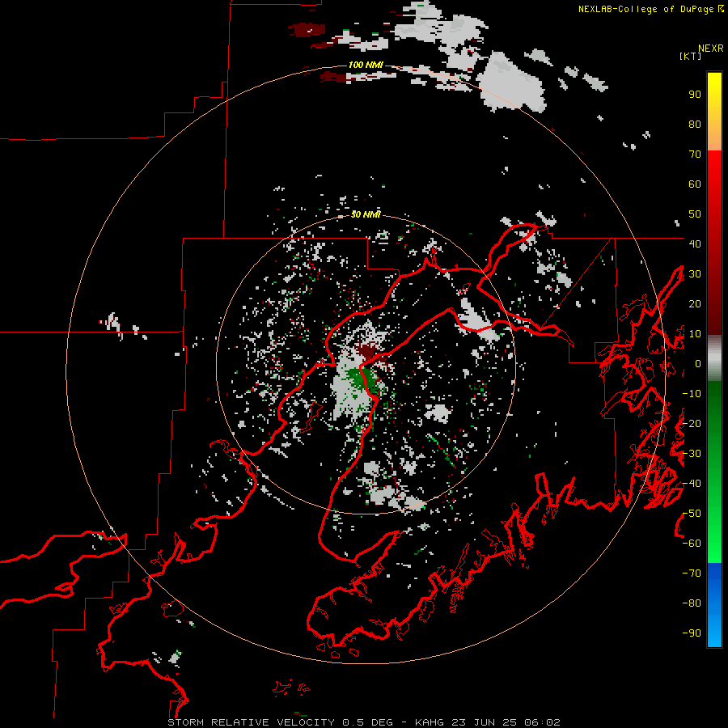Click the -50 knot scale label
This screenshot has width=728, height=728.
pos(692,514)
